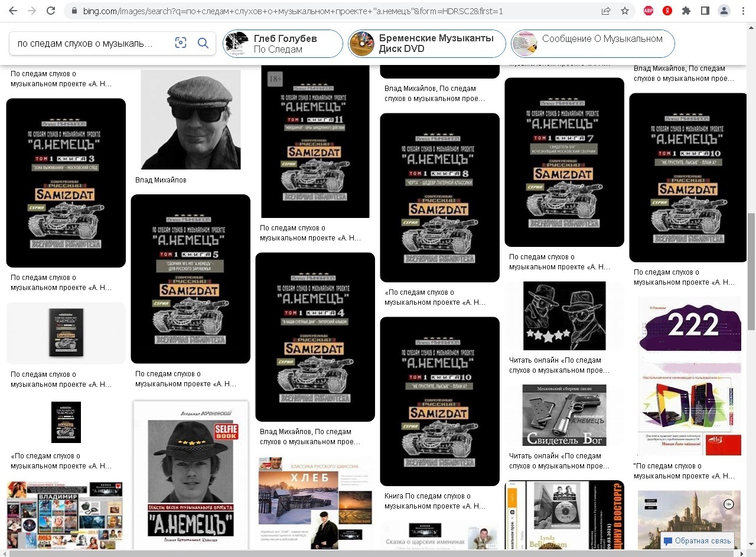Image resolution: width=756 pixels, height=557 pixels.
Task: Open the 'Обратная связь' feedback button
Action: point(698,540)
